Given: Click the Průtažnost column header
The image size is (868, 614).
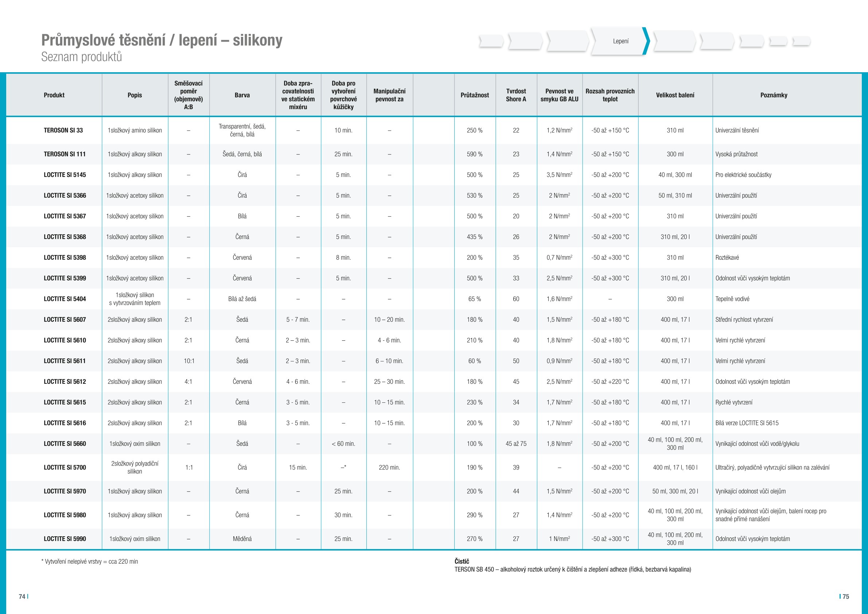Looking at the screenshot, I should click(475, 95).
